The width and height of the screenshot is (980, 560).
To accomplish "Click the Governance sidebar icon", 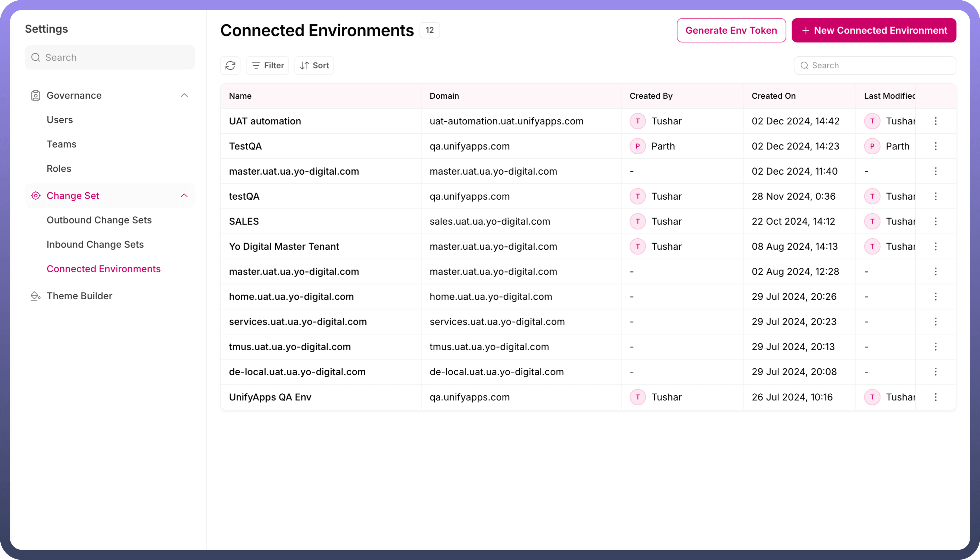I will (x=35, y=95).
